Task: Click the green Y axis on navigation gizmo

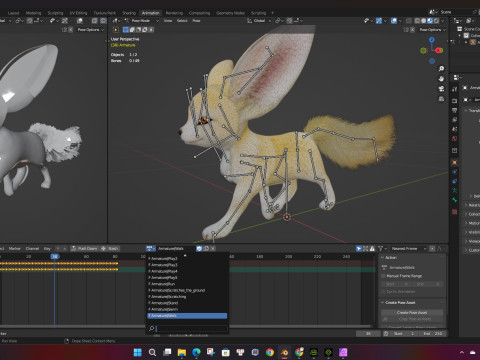Action: click(423, 51)
